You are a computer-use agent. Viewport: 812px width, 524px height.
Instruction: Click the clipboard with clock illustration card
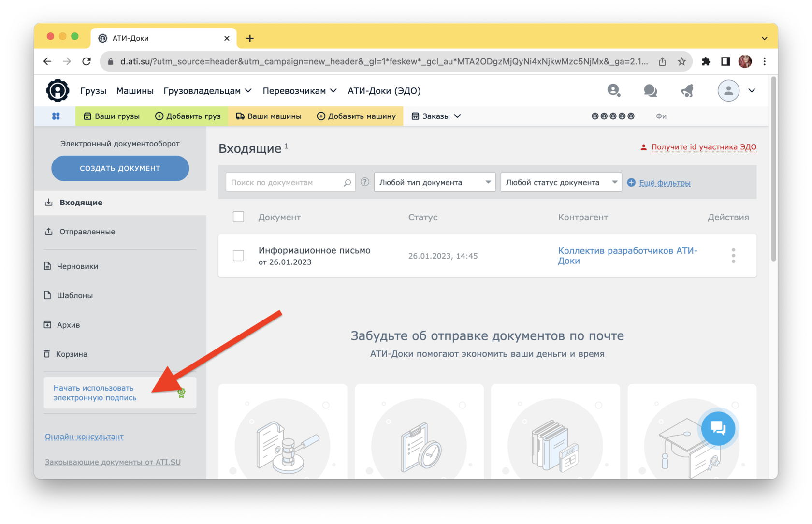(419, 431)
